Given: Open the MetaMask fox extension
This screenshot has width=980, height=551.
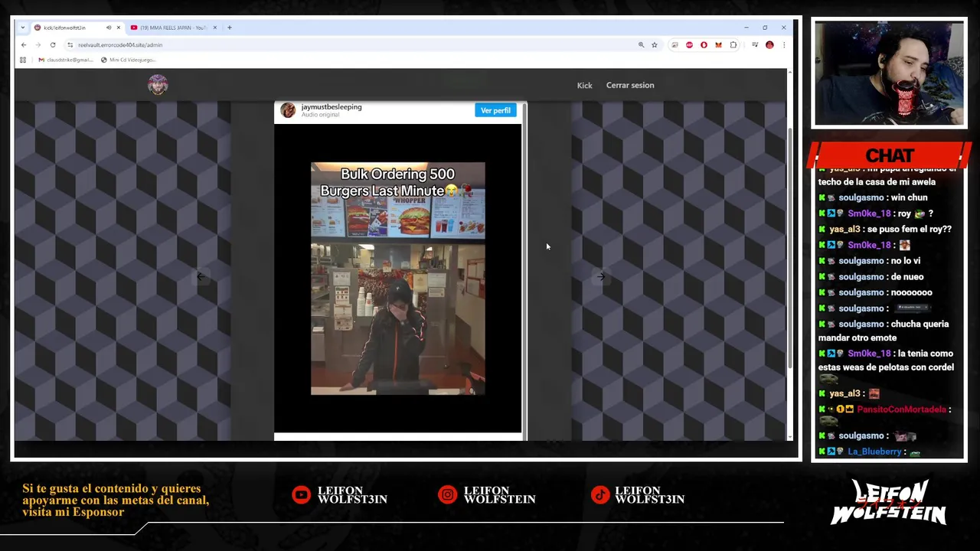Looking at the screenshot, I should click(718, 45).
